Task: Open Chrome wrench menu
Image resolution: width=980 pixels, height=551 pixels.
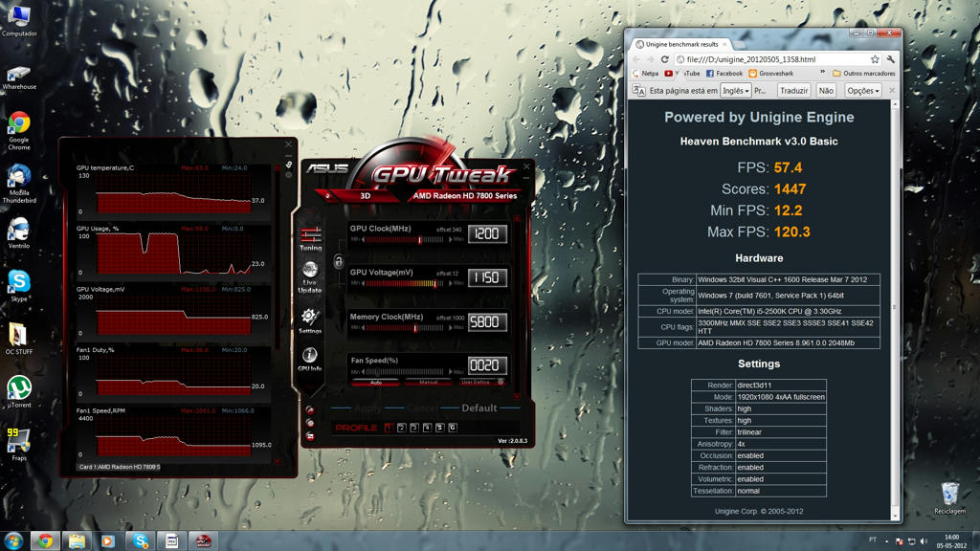Action: click(891, 59)
